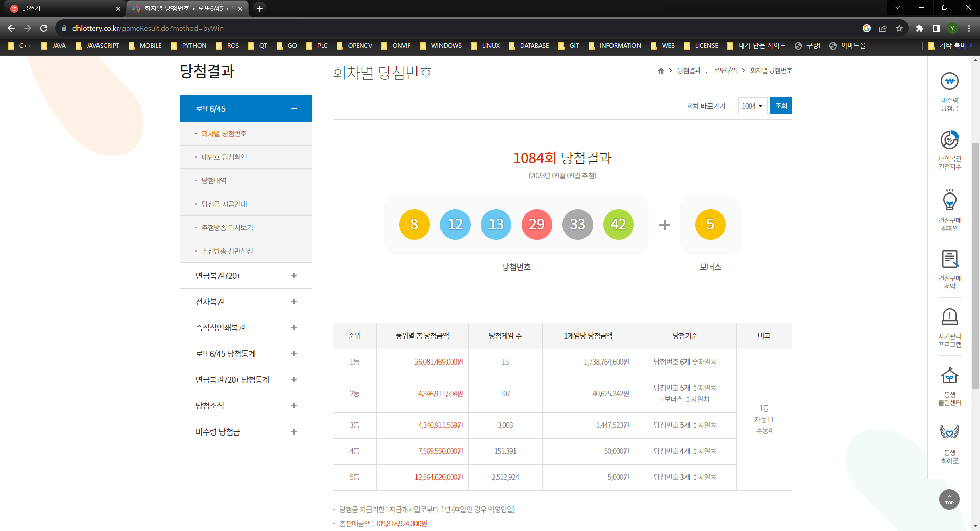
Task: Click the yellow winning ball 8
Action: pyautogui.click(x=414, y=224)
